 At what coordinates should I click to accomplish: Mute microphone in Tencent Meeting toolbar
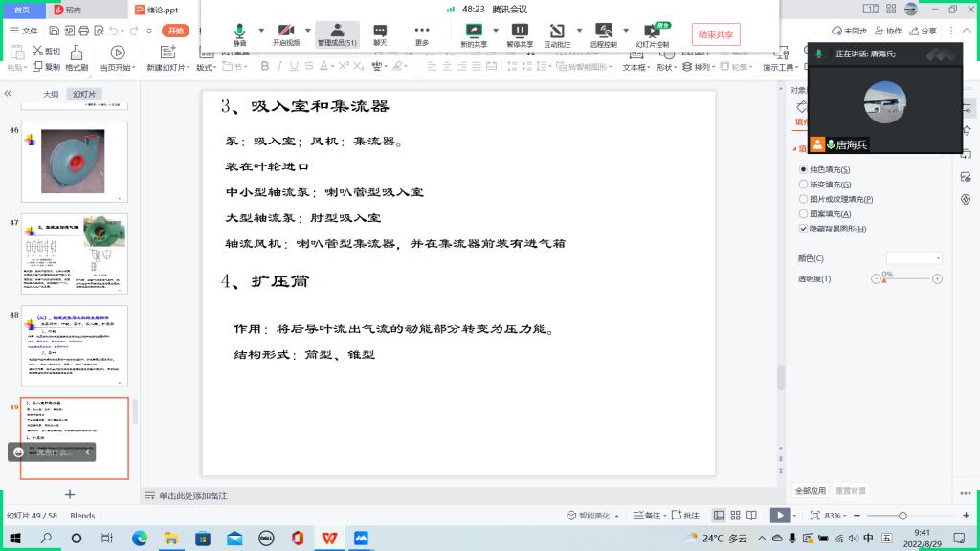[x=239, y=33]
